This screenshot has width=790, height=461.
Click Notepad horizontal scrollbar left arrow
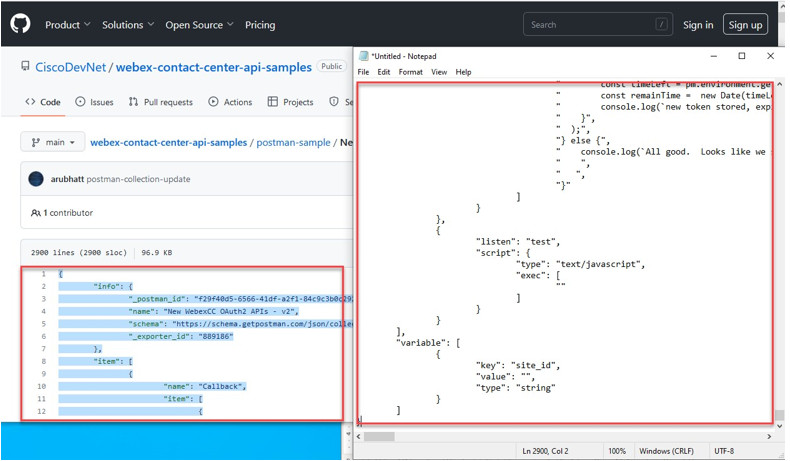pos(359,436)
